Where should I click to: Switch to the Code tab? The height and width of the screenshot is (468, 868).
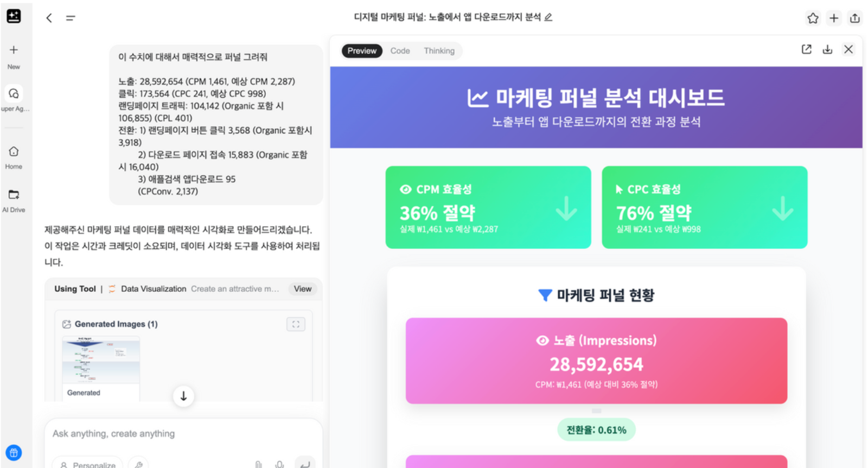(399, 50)
